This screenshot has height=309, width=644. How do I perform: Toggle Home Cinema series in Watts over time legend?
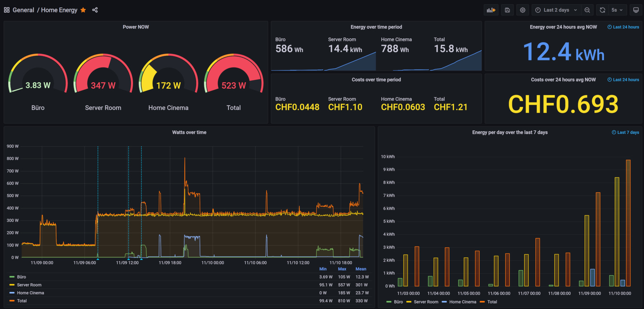pos(30,293)
